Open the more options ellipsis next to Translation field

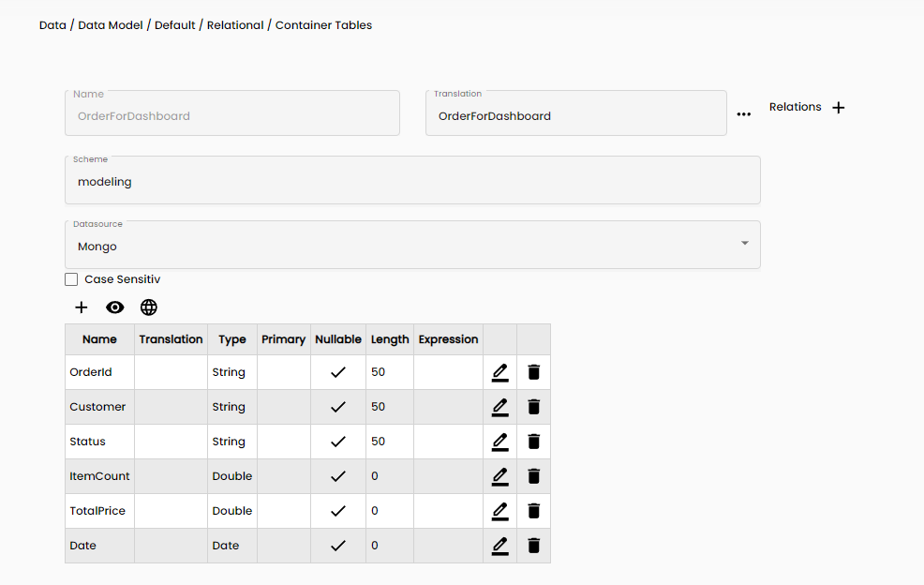click(744, 112)
